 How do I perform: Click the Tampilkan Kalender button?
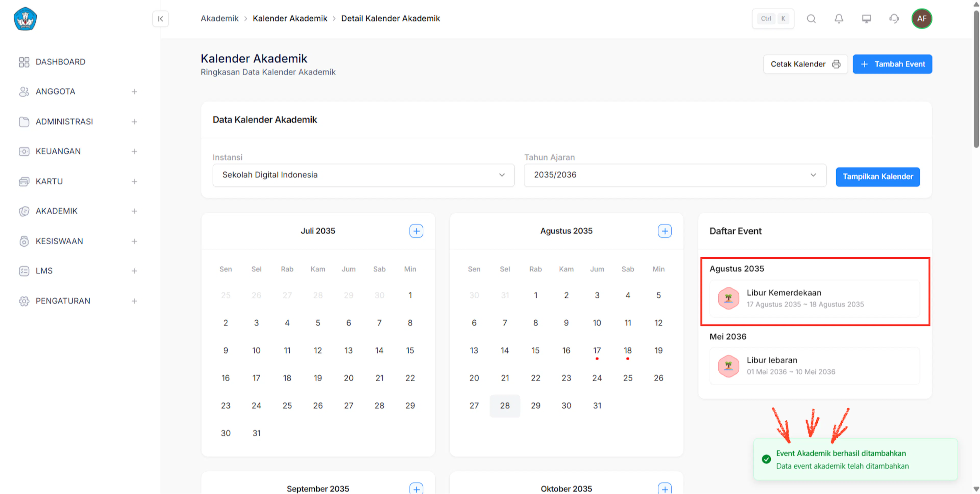pos(878,176)
